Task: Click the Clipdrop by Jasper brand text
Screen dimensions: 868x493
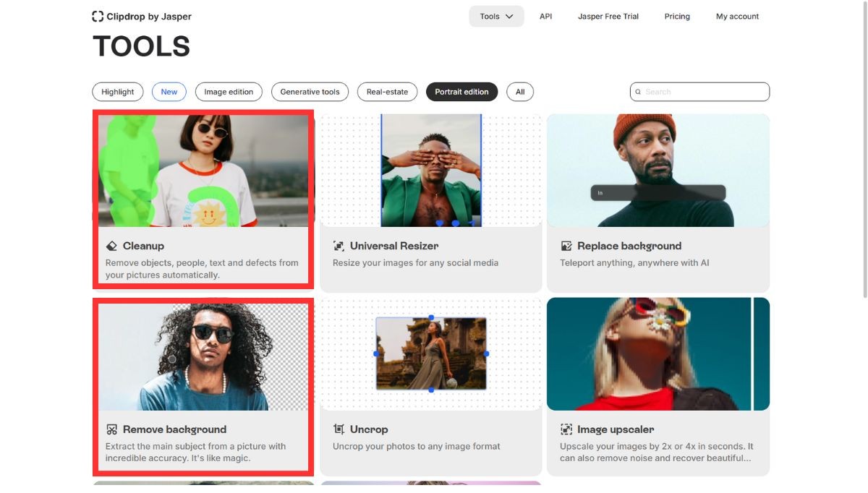Action: (x=149, y=17)
